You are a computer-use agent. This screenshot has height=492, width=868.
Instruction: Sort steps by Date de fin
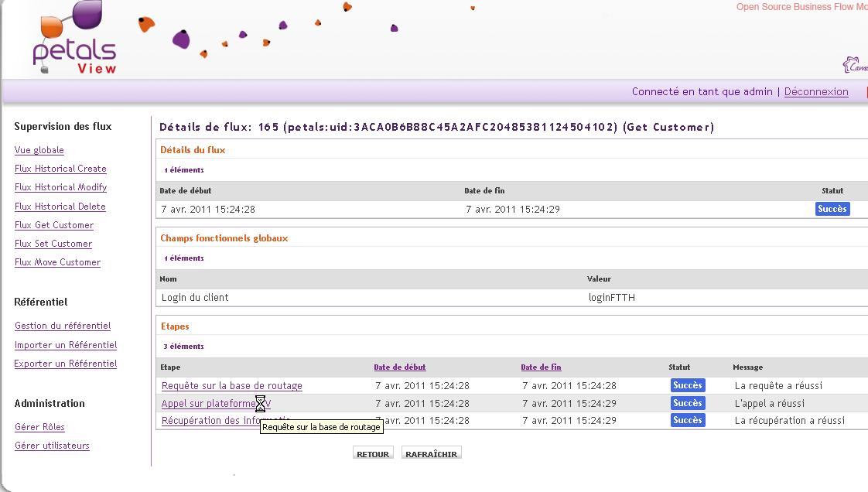(x=541, y=367)
